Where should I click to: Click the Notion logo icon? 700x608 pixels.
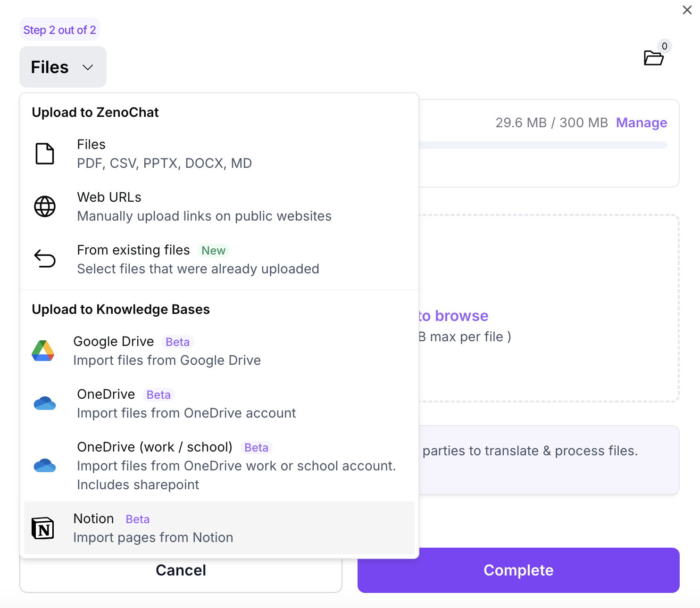(43, 528)
